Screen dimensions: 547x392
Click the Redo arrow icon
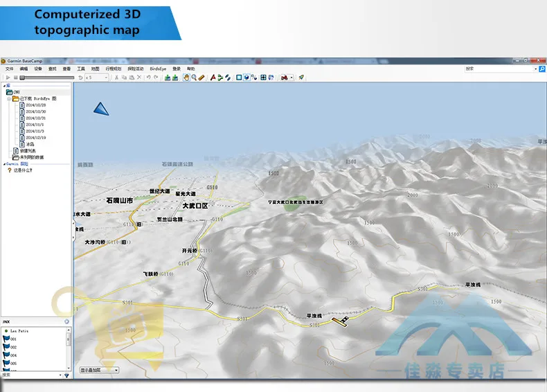point(156,78)
